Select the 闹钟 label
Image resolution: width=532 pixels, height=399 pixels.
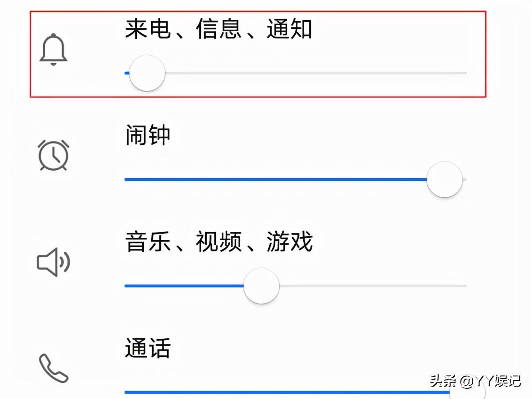click(148, 135)
